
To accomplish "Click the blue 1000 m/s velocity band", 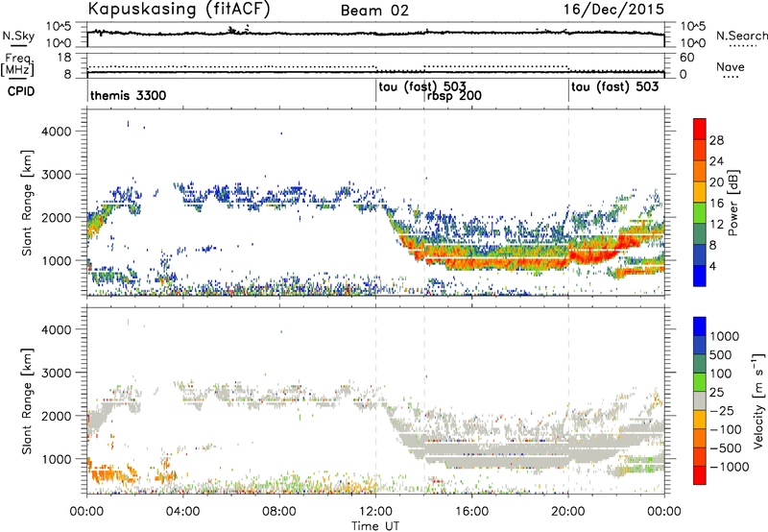I will click(700, 326).
